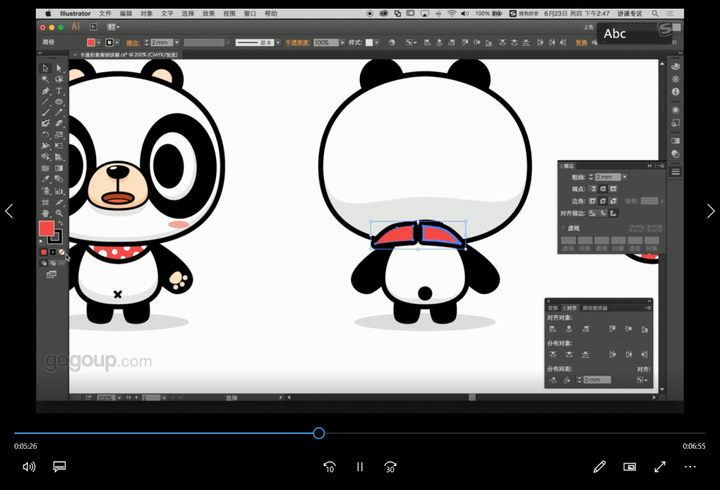Image resolution: width=720 pixels, height=490 pixels.
Task: Open Stroke panel flyout menu
Action: click(x=661, y=166)
